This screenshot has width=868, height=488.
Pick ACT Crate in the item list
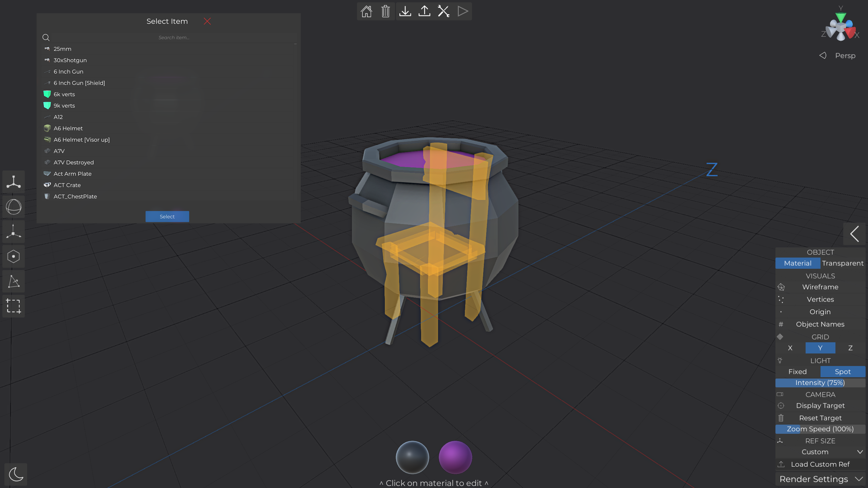(67, 185)
